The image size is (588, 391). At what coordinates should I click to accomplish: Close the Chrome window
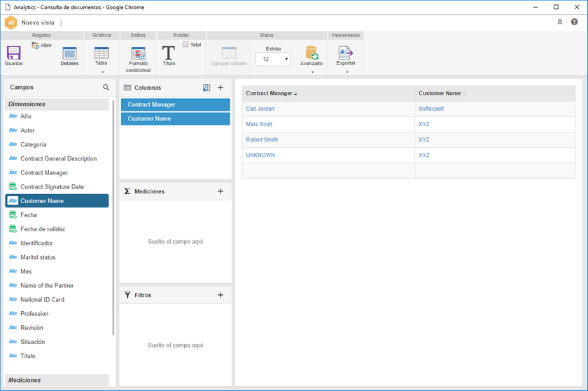577,7
